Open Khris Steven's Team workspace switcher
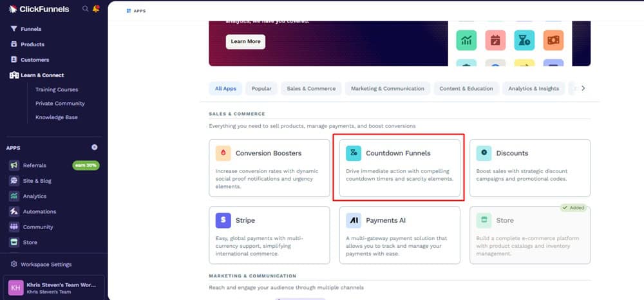 (x=54, y=288)
